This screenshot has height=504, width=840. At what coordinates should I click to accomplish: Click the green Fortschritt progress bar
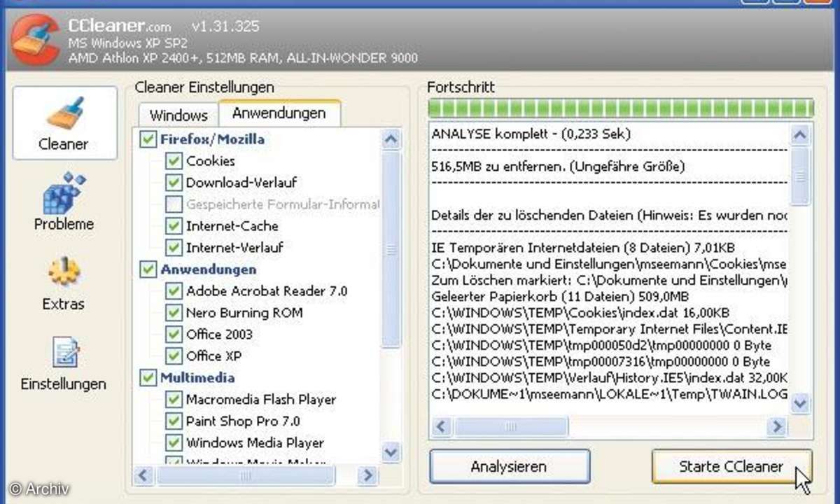621,109
